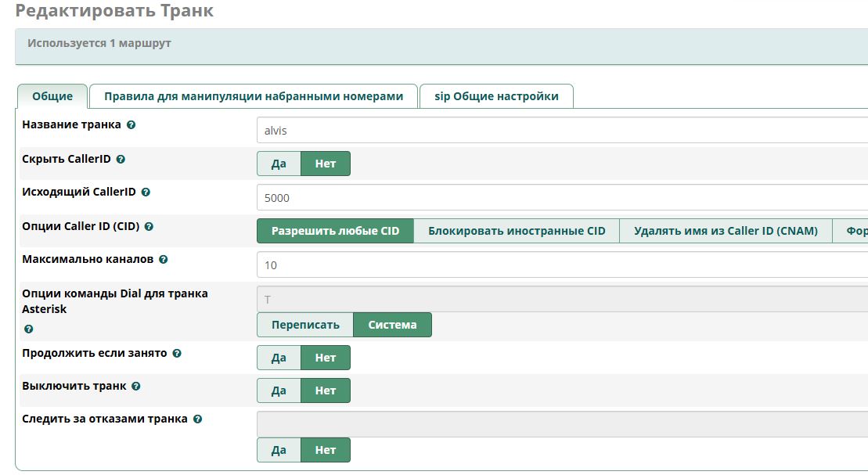Click the Выключить транк label text

[74, 387]
